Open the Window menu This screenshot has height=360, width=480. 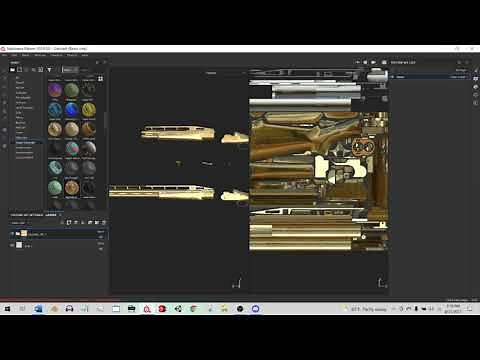click(40, 55)
